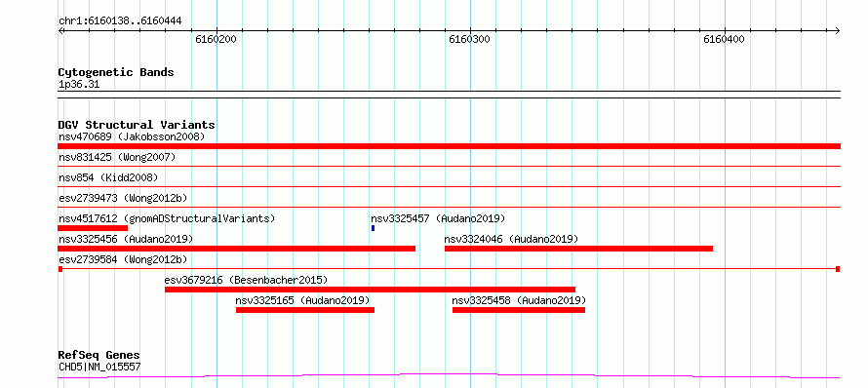
Task: Click the left arrow of the ruler
Action: pyautogui.click(x=60, y=30)
